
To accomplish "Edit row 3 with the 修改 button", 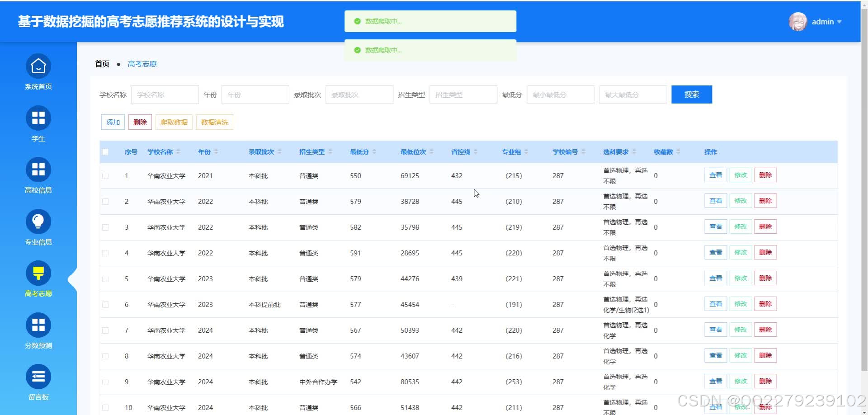I will (741, 226).
